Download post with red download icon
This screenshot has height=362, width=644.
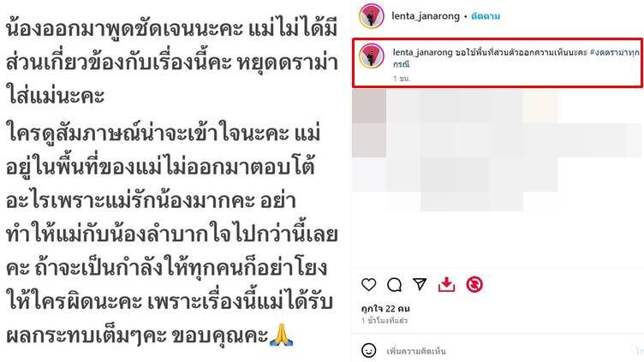(446, 284)
